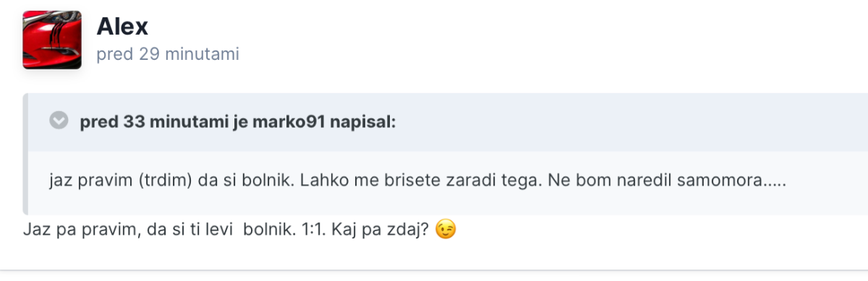Open the Alex username profile link
Viewport: 868px width, 281px height.
[x=122, y=27]
